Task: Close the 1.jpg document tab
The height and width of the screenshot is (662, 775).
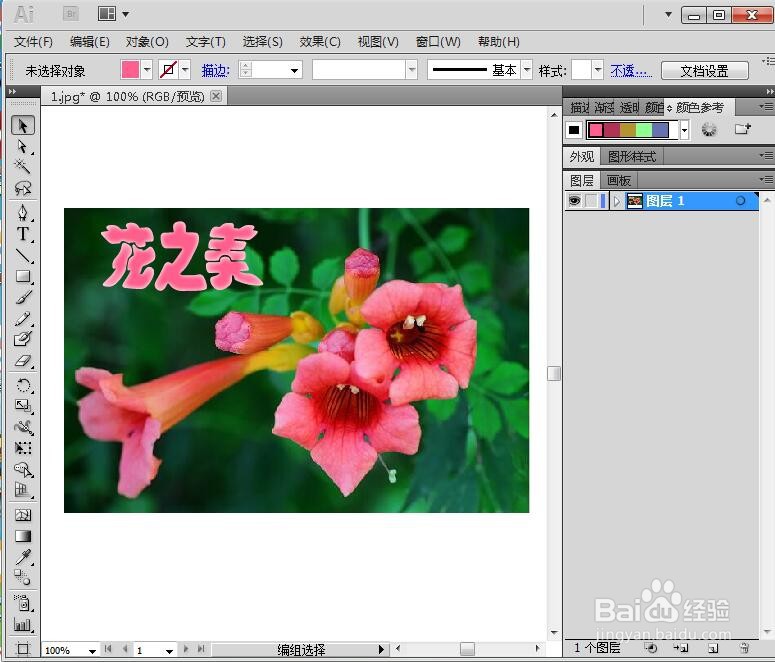Action: click(216, 96)
